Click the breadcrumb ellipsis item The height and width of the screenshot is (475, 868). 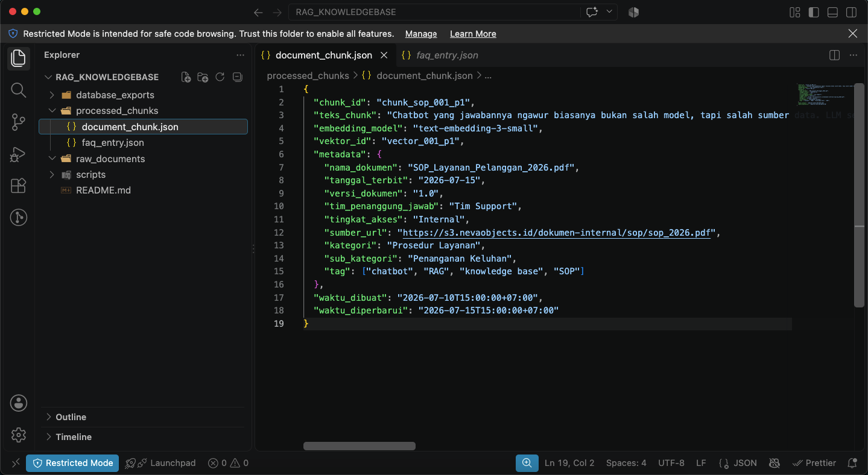pyautogui.click(x=489, y=76)
